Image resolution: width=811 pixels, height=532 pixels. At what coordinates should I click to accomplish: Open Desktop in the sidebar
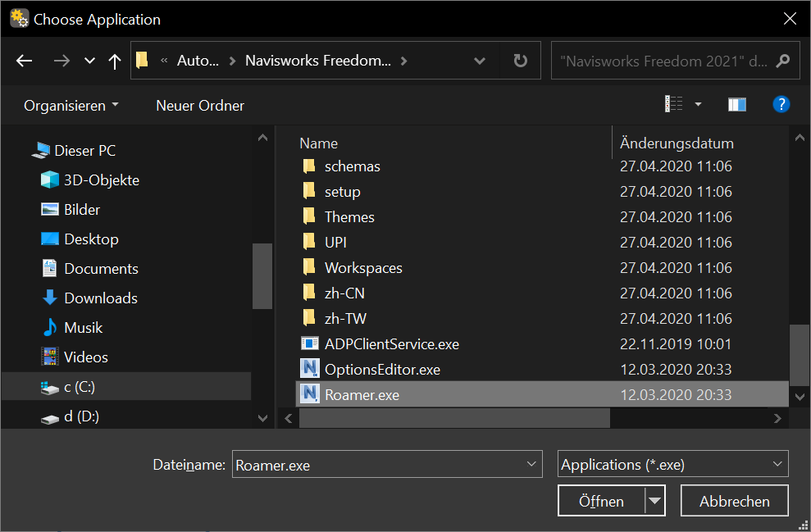pos(80,239)
